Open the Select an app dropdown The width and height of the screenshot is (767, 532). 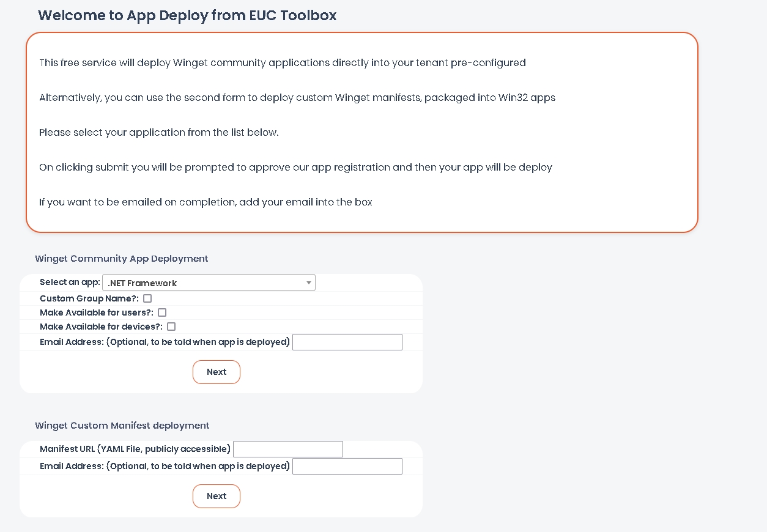208,283
